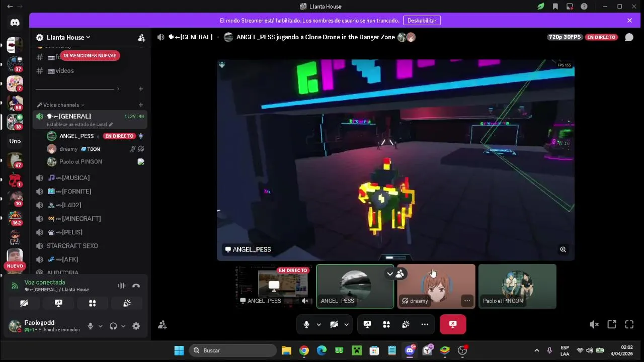
Task: Expand the Llanta House server menu
Action: (x=68, y=38)
